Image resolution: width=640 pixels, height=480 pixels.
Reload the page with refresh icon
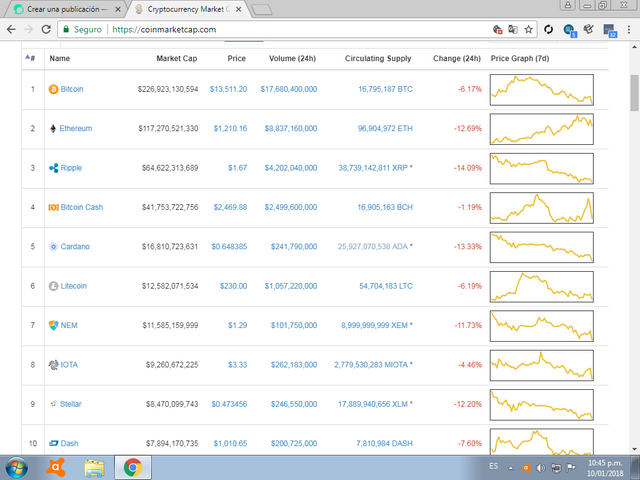click(46, 29)
